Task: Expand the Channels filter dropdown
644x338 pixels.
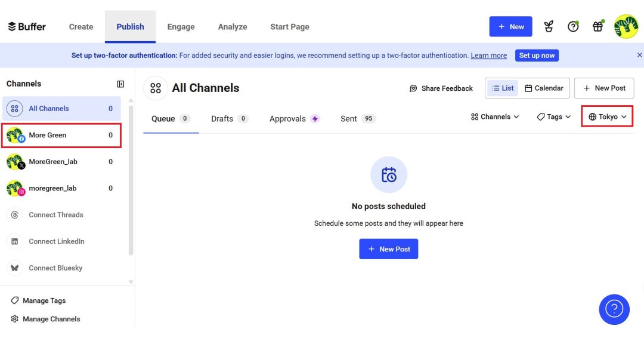Action: coord(495,117)
